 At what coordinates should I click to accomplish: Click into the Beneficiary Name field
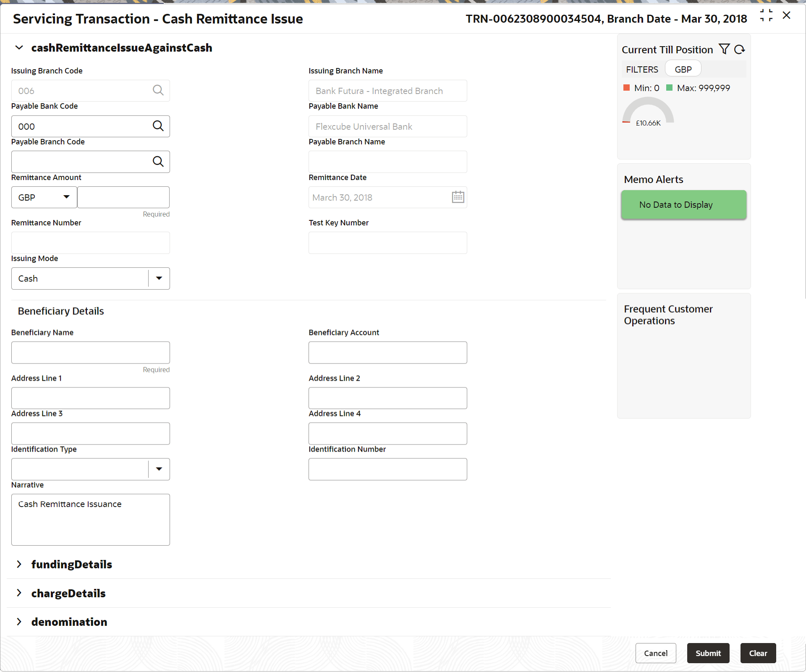[x=90, y=352]
